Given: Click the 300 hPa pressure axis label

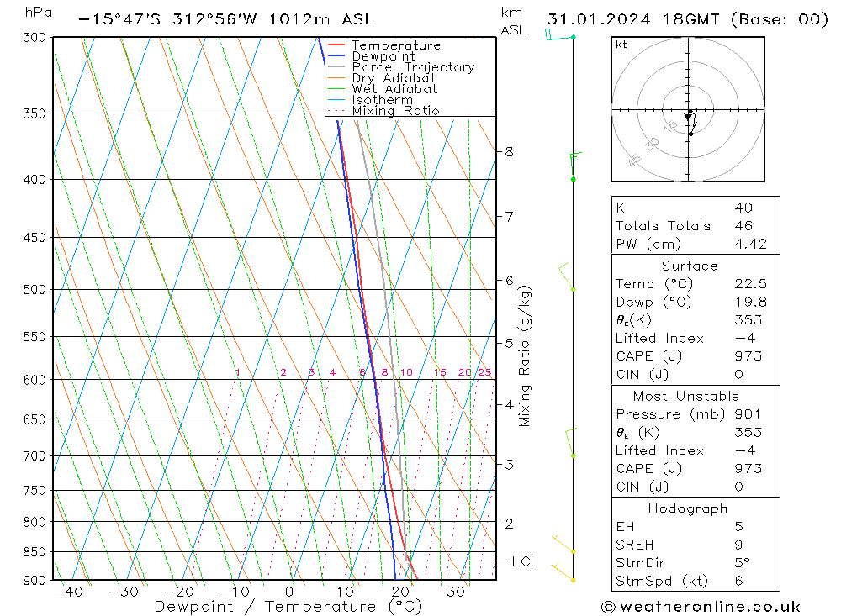Looking at the screenshot, I should pyautogui.click(x=34, y=38).
